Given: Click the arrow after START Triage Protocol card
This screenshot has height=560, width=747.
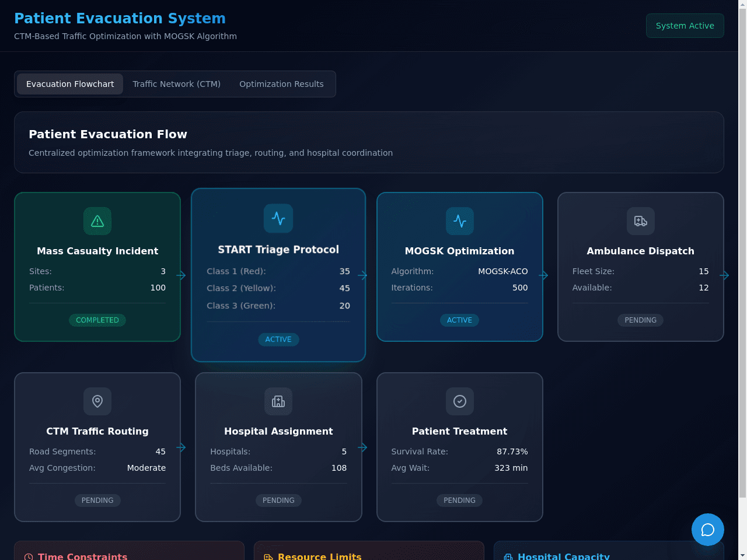Looking at the screenshot, I should pyautogui.click(x=362, y=275).
